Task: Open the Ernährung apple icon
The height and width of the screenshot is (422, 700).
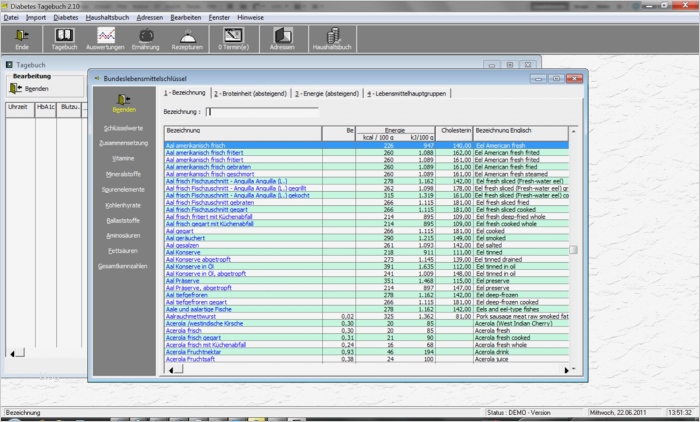Action: click(x=145, y=39)
